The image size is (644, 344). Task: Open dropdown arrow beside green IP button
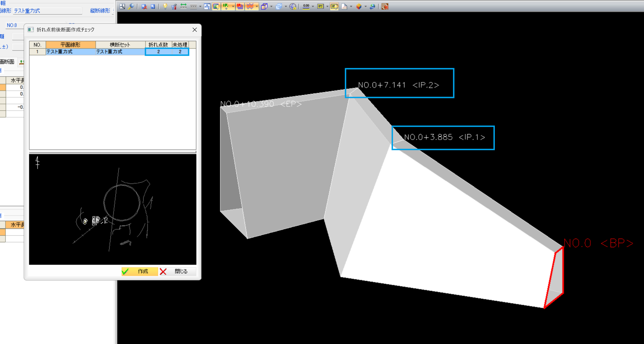[x=233, y=6]
